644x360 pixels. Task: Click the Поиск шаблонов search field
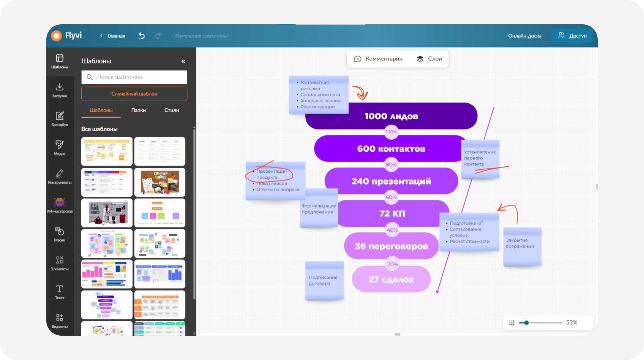pyautogui.click(x=134, y=77)
